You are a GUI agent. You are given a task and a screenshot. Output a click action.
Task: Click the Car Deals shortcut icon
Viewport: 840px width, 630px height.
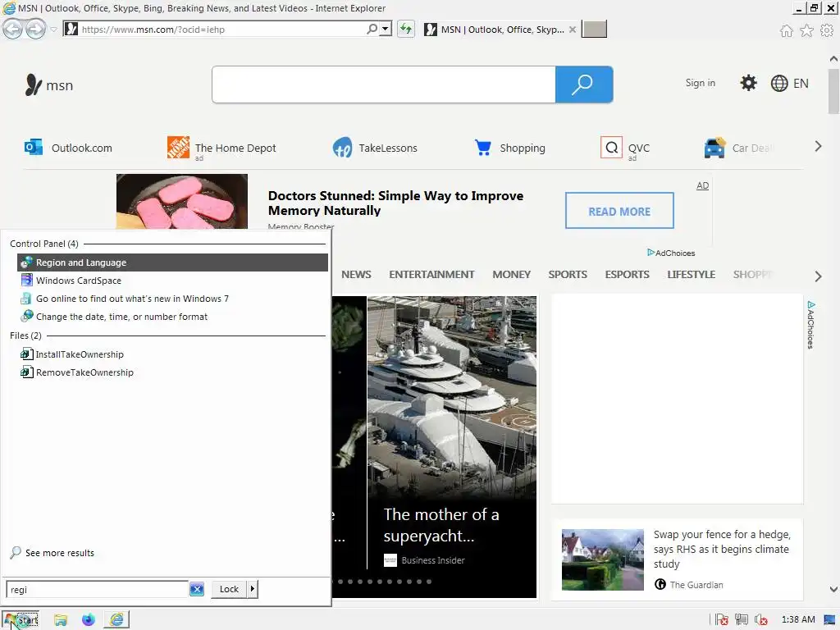tap(714, 148)
